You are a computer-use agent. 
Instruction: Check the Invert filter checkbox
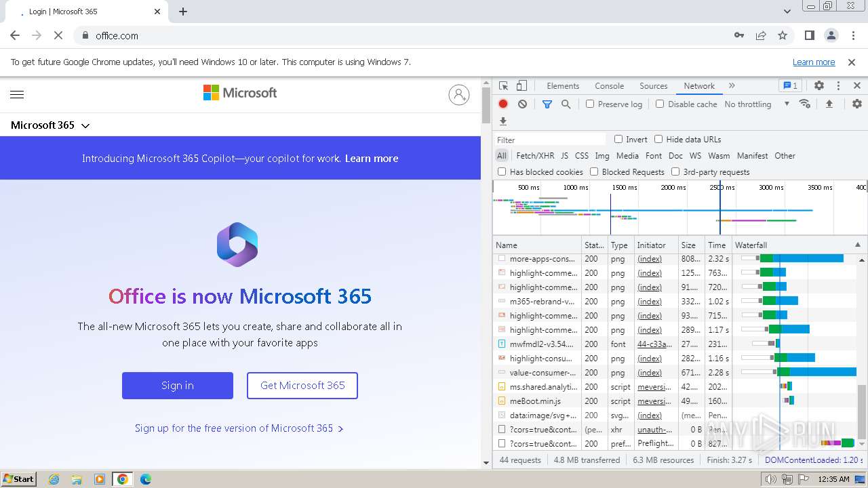click(618, 139)
